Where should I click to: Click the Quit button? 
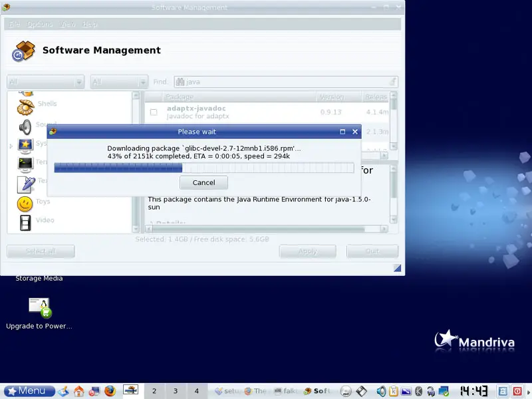coord(372,251)
